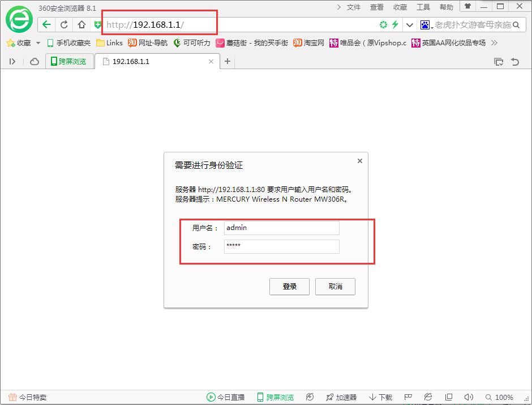Viewport: 532px width, 405px height.
Task: Open 手机收藏夹 from bookmarks bar
Action: point(70,42)
